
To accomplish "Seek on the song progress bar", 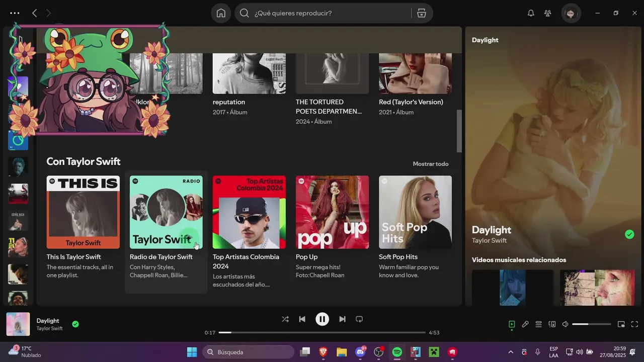I will [x=322, y=332].
